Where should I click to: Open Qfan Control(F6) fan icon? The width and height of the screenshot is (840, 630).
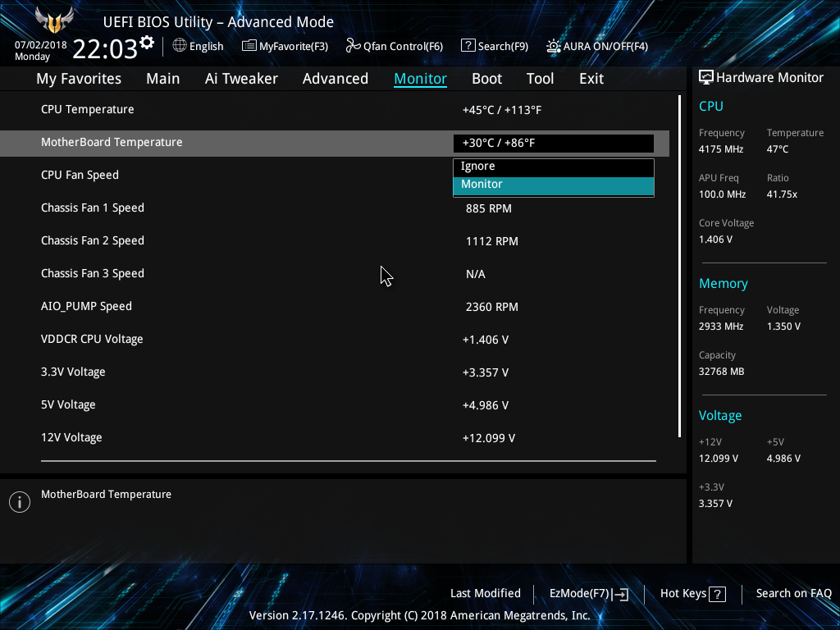tap(353, 46)
